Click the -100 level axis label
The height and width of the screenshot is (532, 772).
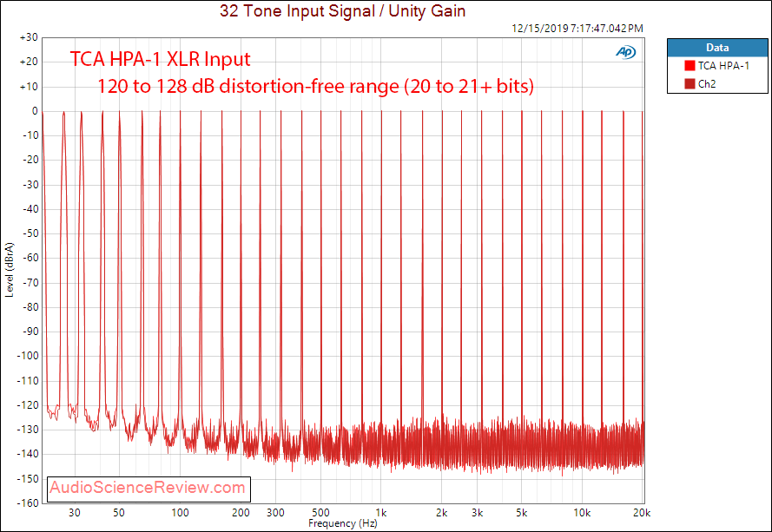pyautogui.click(x=28, y=356)
